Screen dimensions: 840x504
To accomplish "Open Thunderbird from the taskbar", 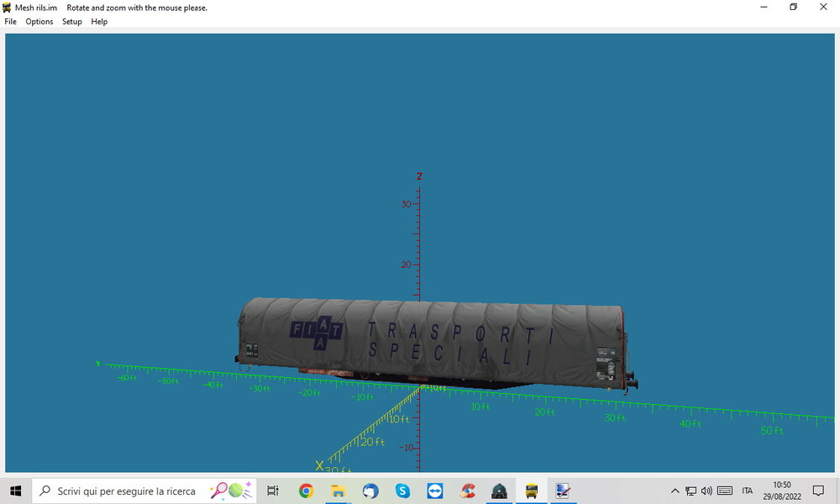I will tap(370, 491).
